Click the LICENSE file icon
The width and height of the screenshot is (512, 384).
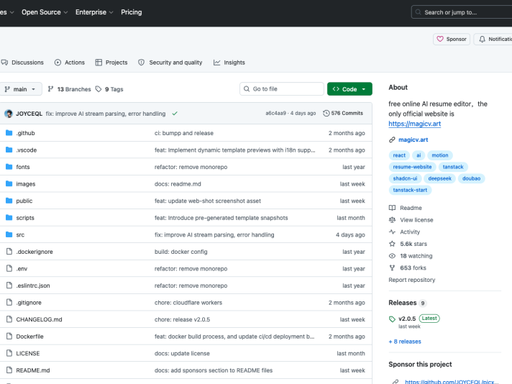tap(9, 353)
